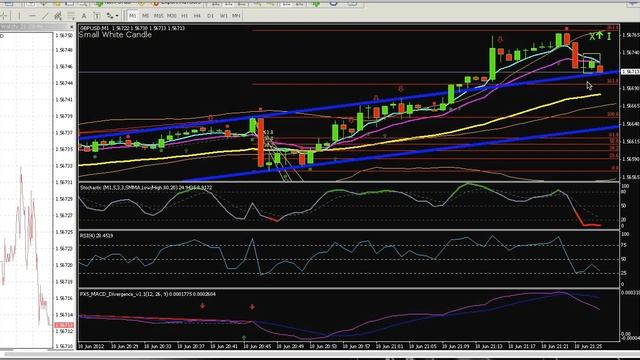
Task: Select the Equidistant Channel tool
Action: [58, 16]
